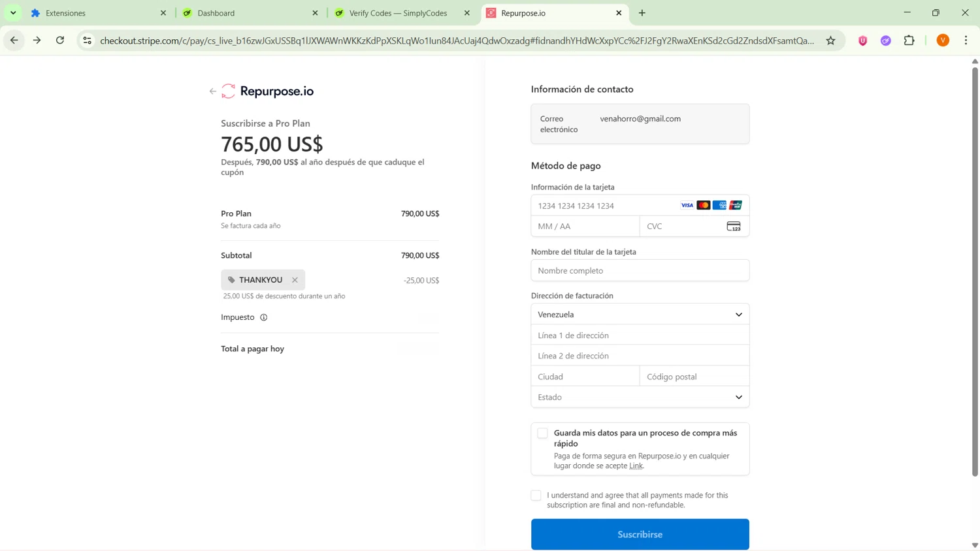Open the Link hyperlink
980x551 pixels.
click(x=636, y=466)
